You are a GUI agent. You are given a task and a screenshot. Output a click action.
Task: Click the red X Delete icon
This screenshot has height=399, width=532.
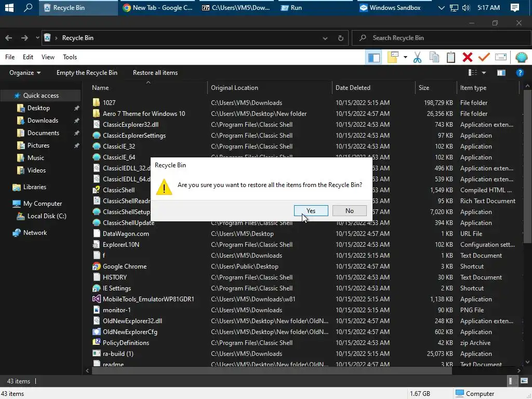468,57
